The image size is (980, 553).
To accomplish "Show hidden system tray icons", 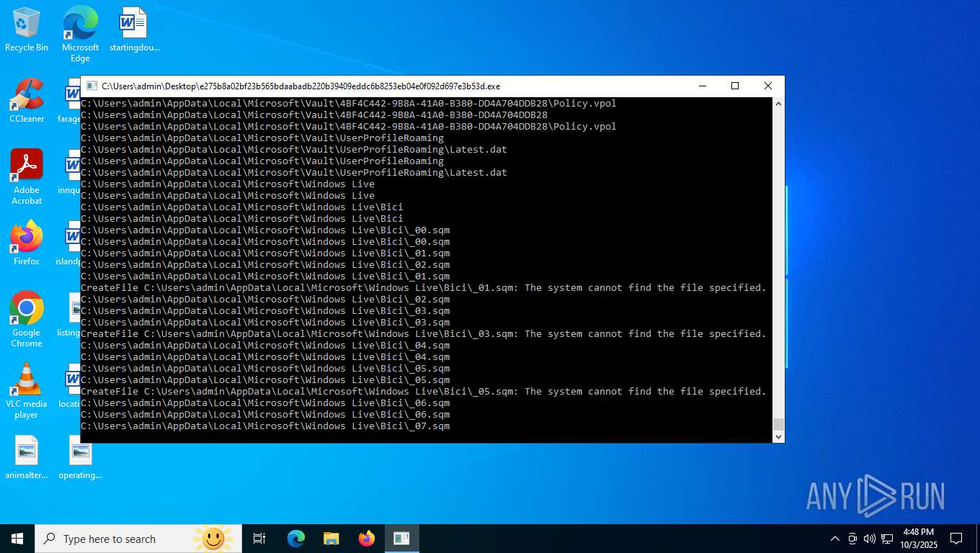I will coord(835,539).
